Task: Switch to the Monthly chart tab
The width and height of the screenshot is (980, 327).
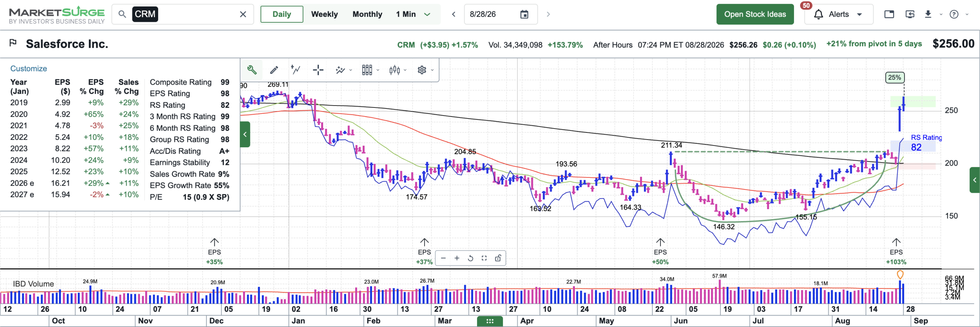Action: point(367,15)
